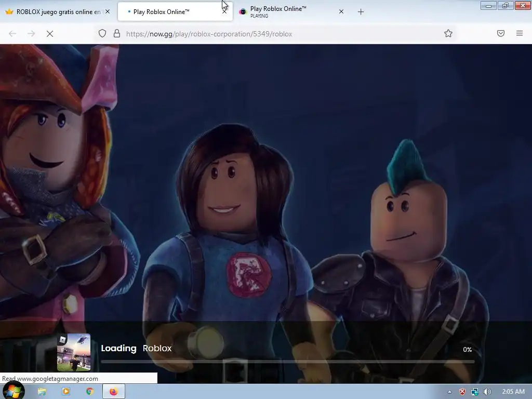Close the loading Play Roblox Online tab
This screenshot has height=399, width=532.
pos(224,11)
